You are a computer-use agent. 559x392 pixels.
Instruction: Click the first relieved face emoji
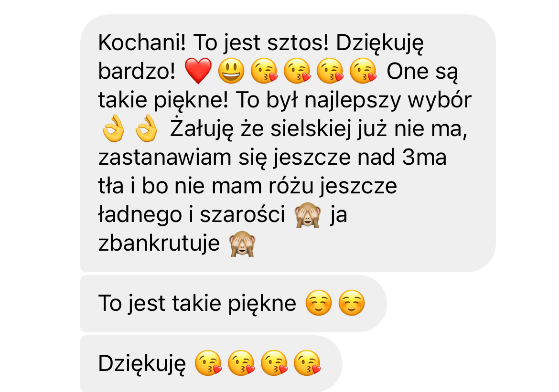click(x=319, y=303)
